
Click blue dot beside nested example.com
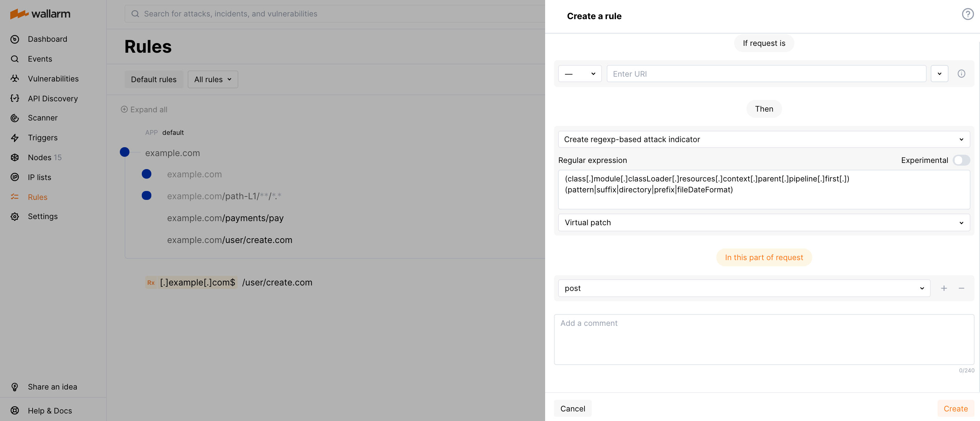tap(147, 174)
